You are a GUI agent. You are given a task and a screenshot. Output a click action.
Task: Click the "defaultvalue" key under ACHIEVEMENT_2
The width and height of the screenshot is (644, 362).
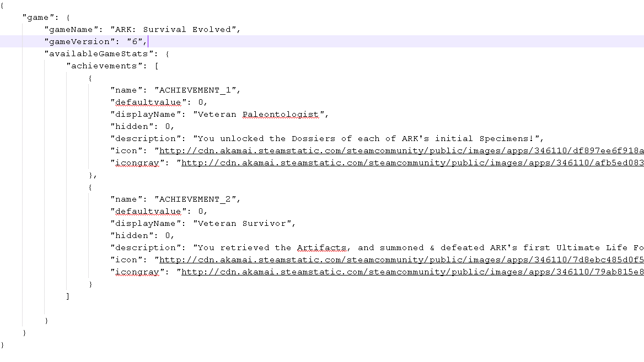click(148, 212)
